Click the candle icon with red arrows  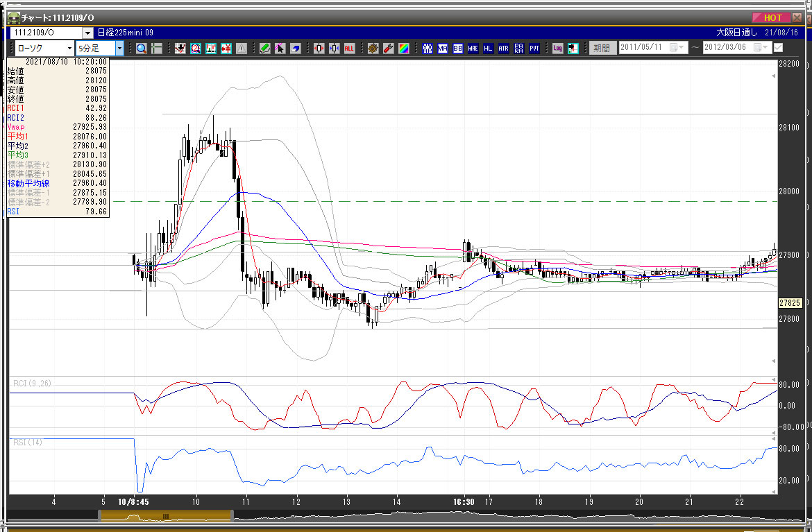point(319,48)
